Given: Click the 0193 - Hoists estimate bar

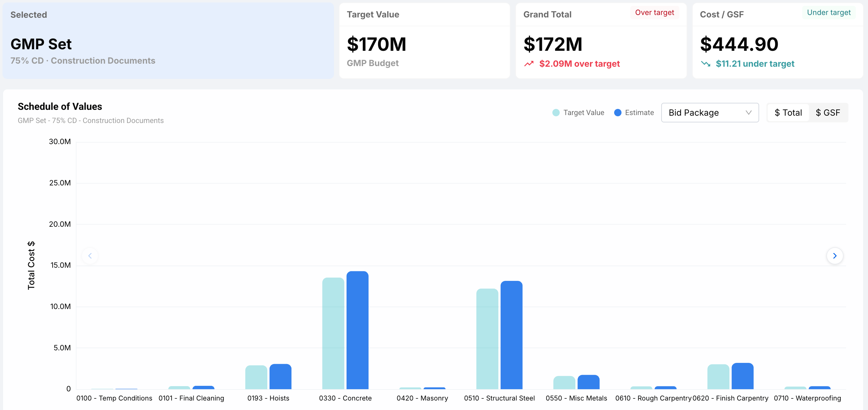Looking at the screenshot, I should point(280,376).
